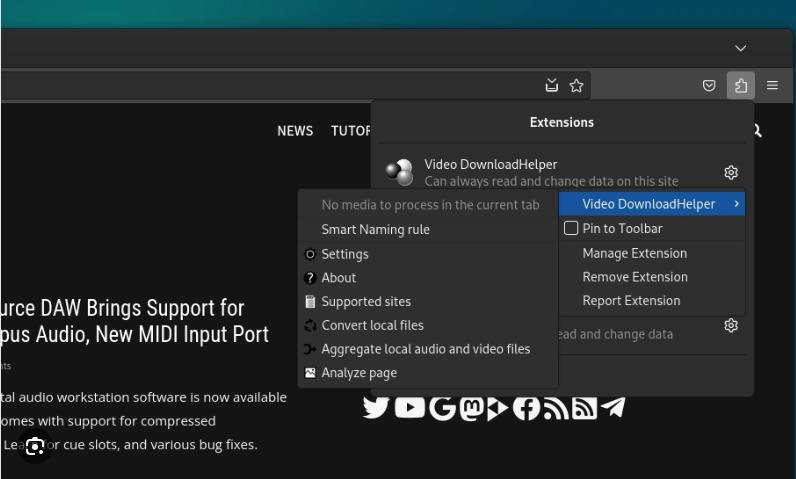Open the boxed RSS feed icon
796x479 pixels.
point(584,408)
